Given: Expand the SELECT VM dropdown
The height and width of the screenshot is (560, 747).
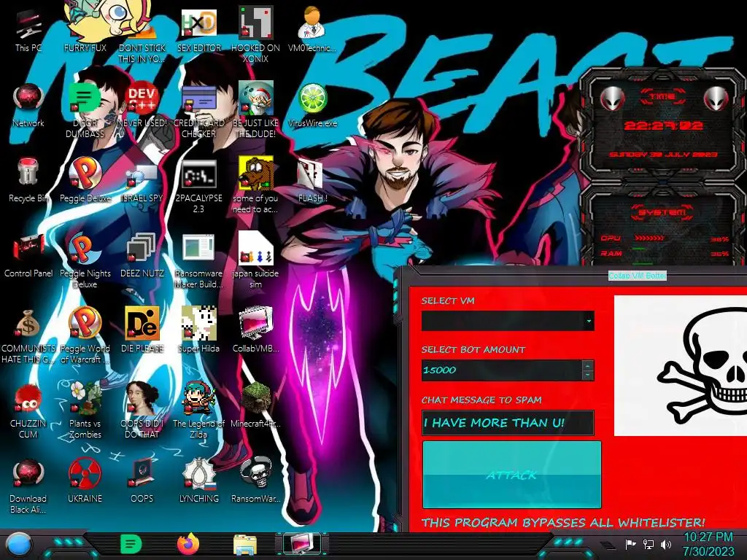Looking at the screenshot, I should point(589,321).
